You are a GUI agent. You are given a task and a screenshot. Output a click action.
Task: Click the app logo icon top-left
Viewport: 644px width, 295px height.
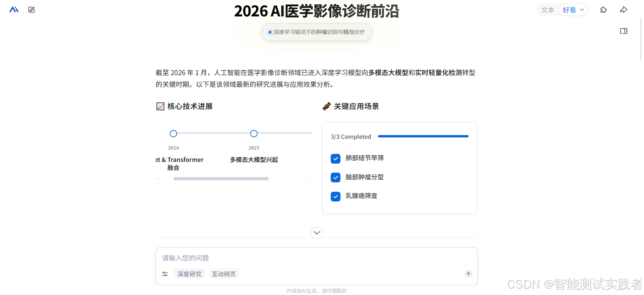[14, 9]
